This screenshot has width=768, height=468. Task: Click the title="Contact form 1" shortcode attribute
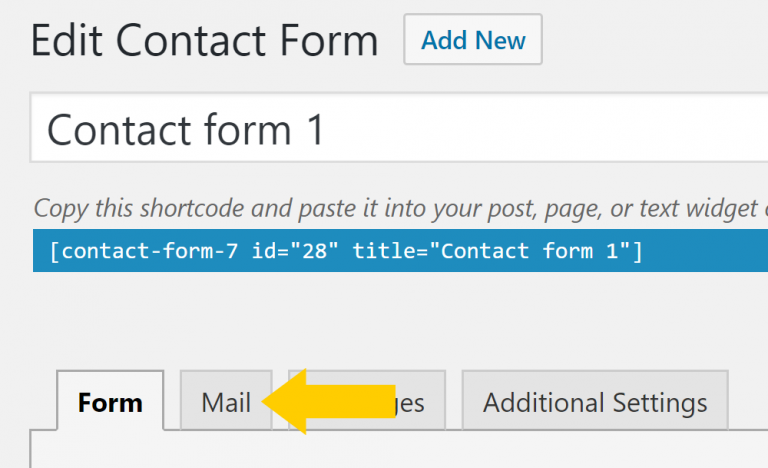pos(495,251)
